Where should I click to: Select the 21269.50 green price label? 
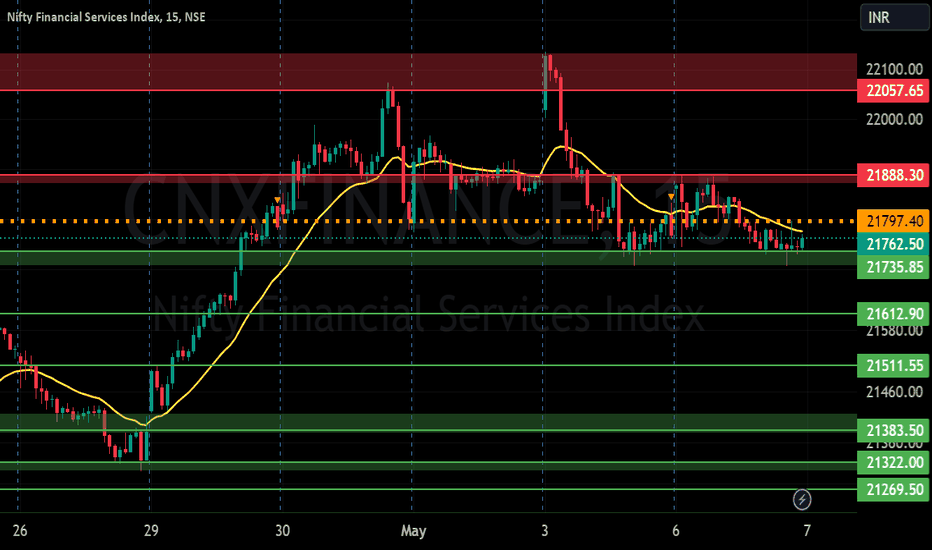click(893, 490)
